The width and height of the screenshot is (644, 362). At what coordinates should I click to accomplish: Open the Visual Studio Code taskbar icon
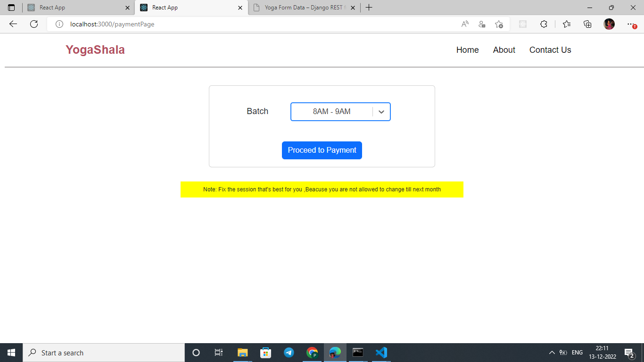pyautogui.click(x=381, y=353)
